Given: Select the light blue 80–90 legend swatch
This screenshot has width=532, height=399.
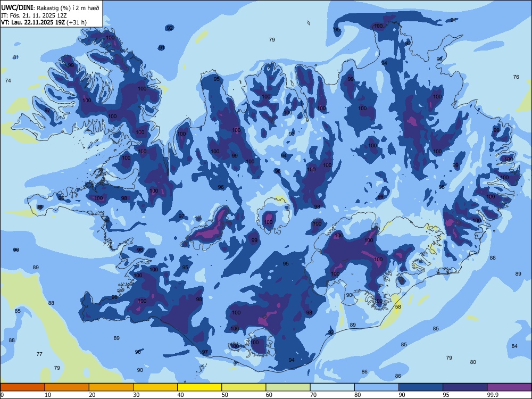Looking at the screenshot, I should pyautogui.click(x=377, y=387).
